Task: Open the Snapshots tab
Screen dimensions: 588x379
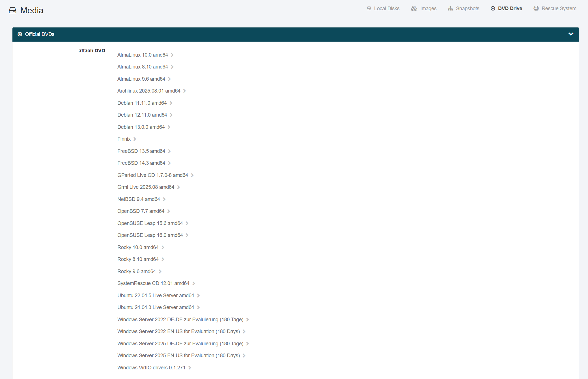Action: tap(464, 8)
